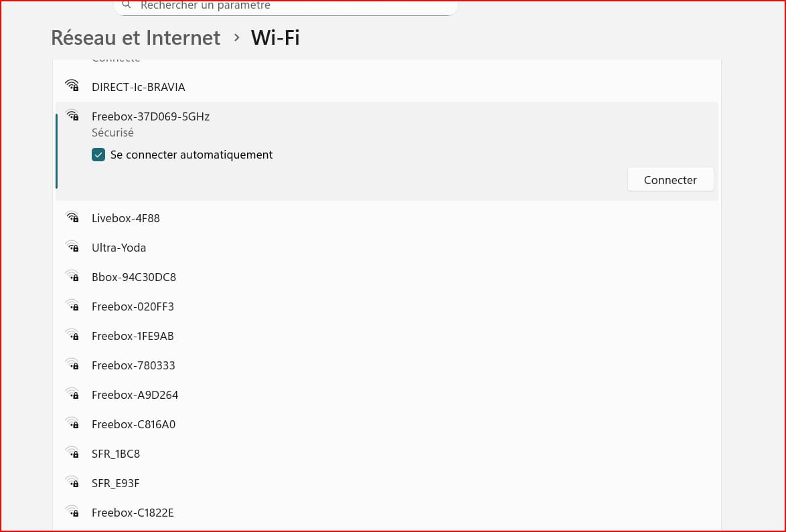Select the SFR_E93F network entry
786x532 pixels.
pyautogui.click(x=115, y=483)
